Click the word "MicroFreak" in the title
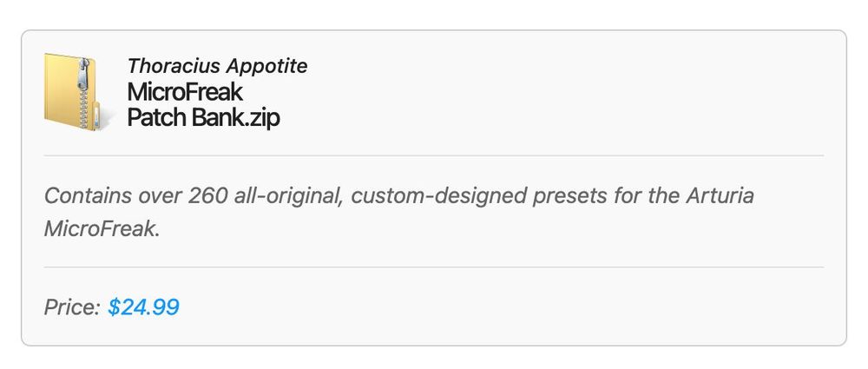 185,91
